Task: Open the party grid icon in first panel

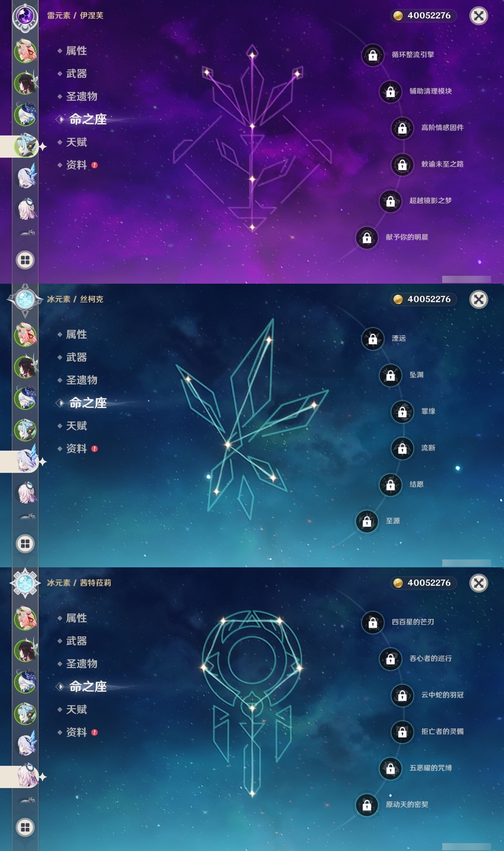Action: [25, 260]
